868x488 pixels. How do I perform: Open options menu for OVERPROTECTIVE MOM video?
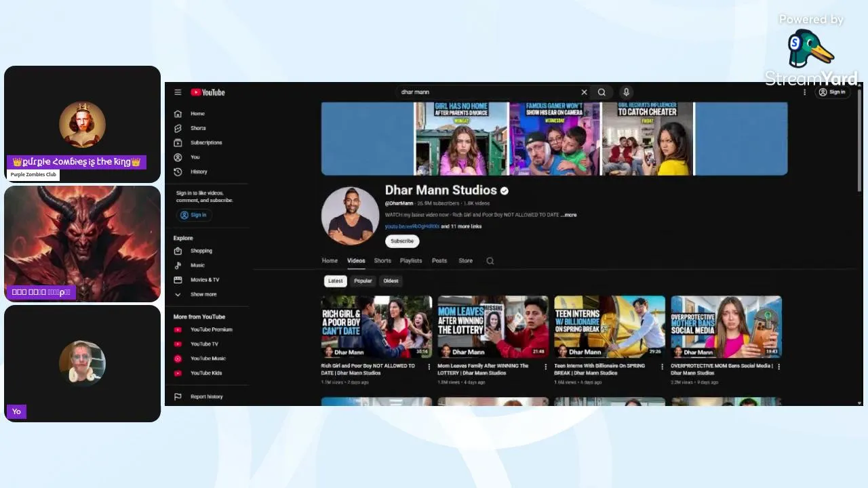778,367
